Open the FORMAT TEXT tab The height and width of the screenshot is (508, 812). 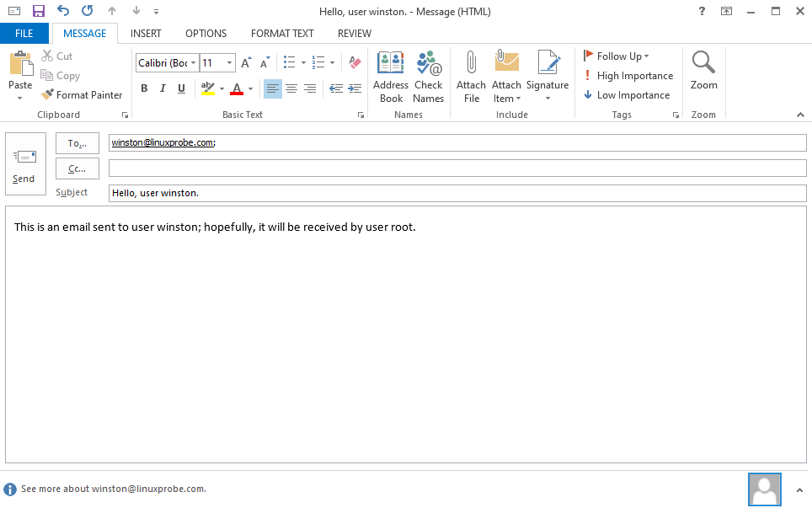click(282, 34)
